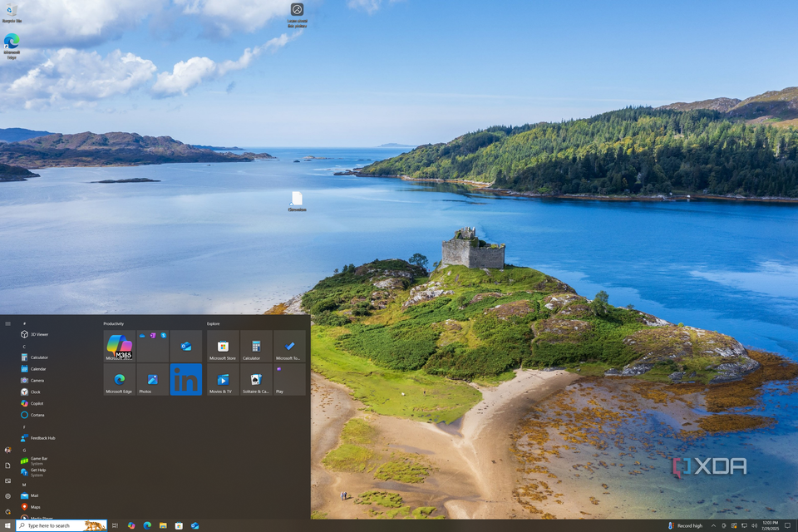The height and width of the screenshot is (532, 798).
Task: Click the 'G' letter header in app list
Action: [24, 450]
